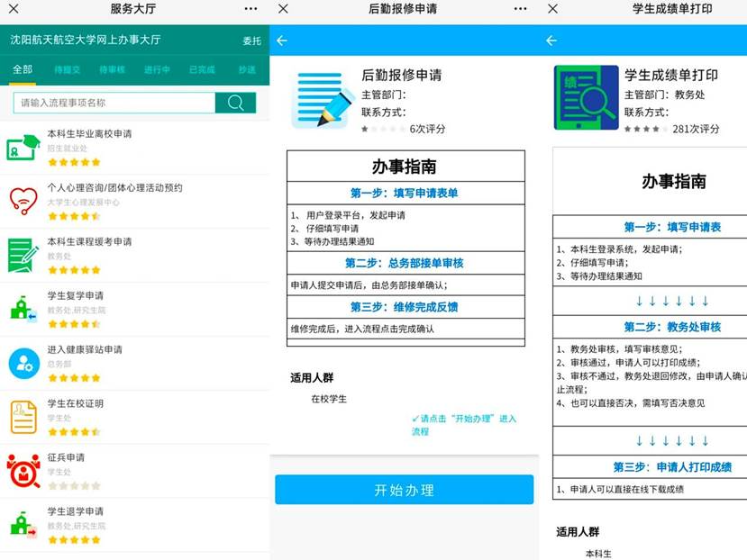Screen dimensions: 747x560
Task: Switch to the 已完成 tab
Action: (202, 70)
